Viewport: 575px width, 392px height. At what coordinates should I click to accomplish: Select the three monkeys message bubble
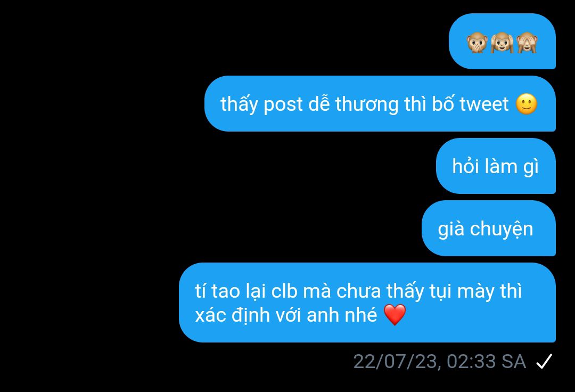[502, 41]
